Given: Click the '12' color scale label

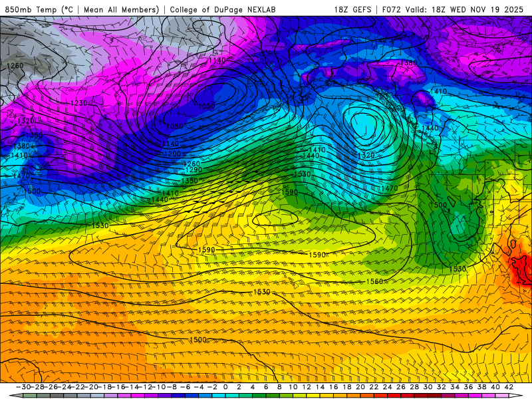Looking at the screenshot, I should click(307, 387).
